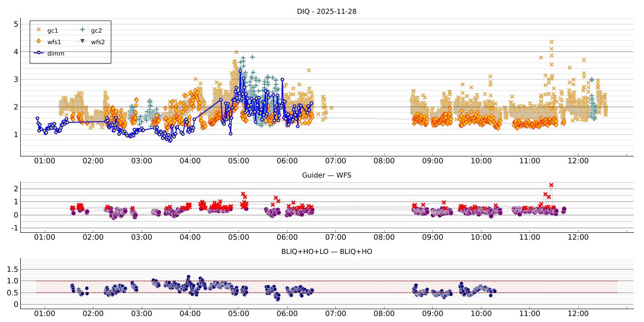Click the 'DIQ - 2025-11-28' plot title
The width and height of the screenshot is (644, 322).
pos(327,11)
